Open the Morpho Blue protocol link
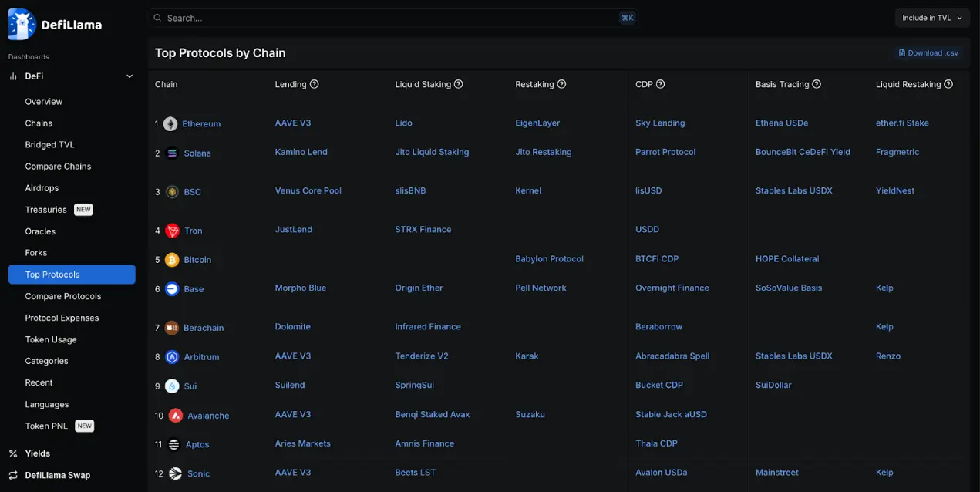 pyautogui.click(x=301, y=288)
